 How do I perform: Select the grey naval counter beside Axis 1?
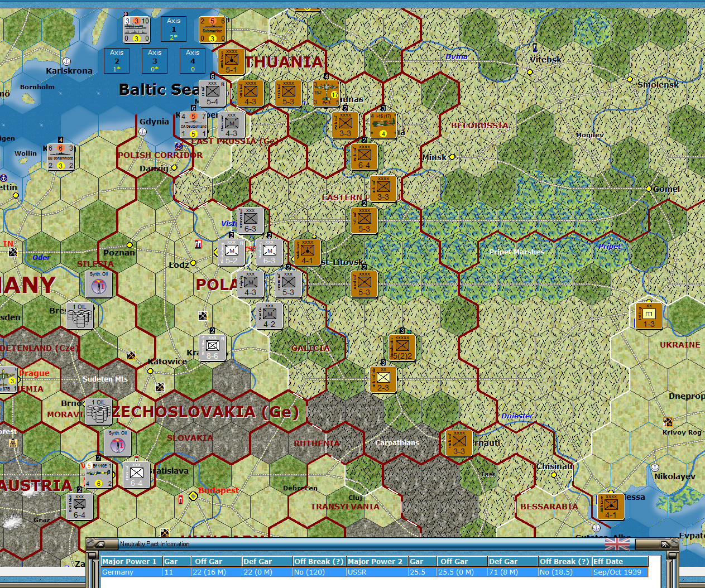[137, 30]
